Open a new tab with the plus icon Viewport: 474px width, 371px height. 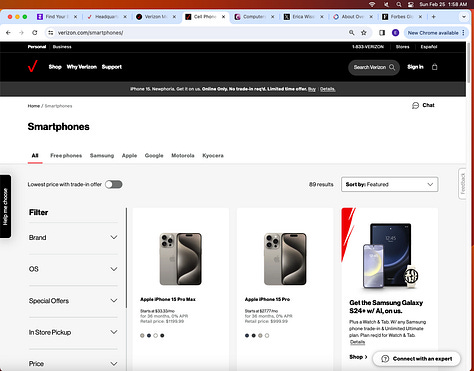pos(433,17)
